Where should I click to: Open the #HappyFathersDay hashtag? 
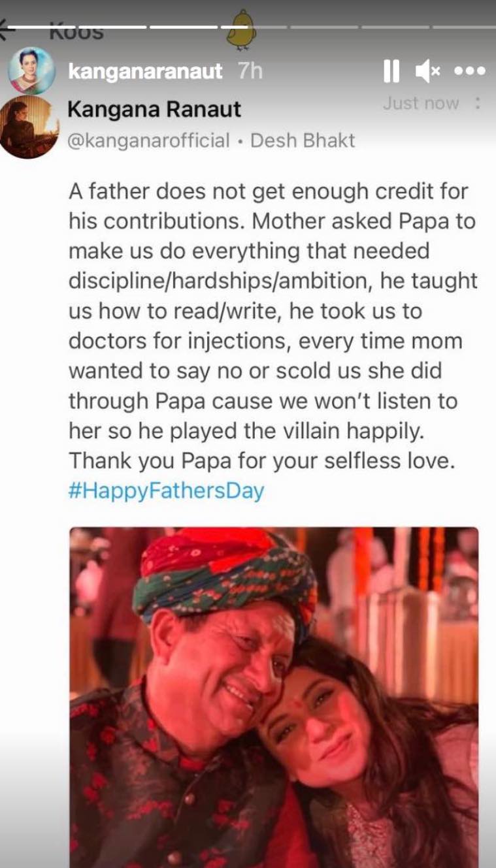coord(166,490)
